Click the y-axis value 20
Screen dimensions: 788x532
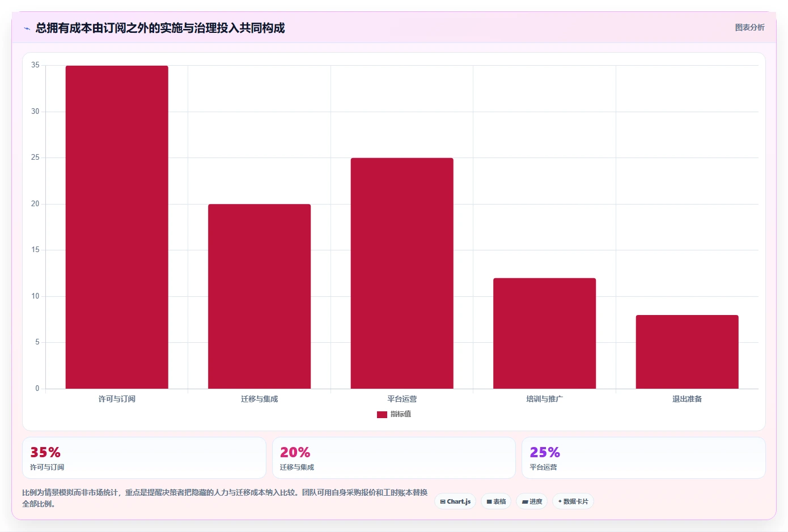[x=35, y=204]
